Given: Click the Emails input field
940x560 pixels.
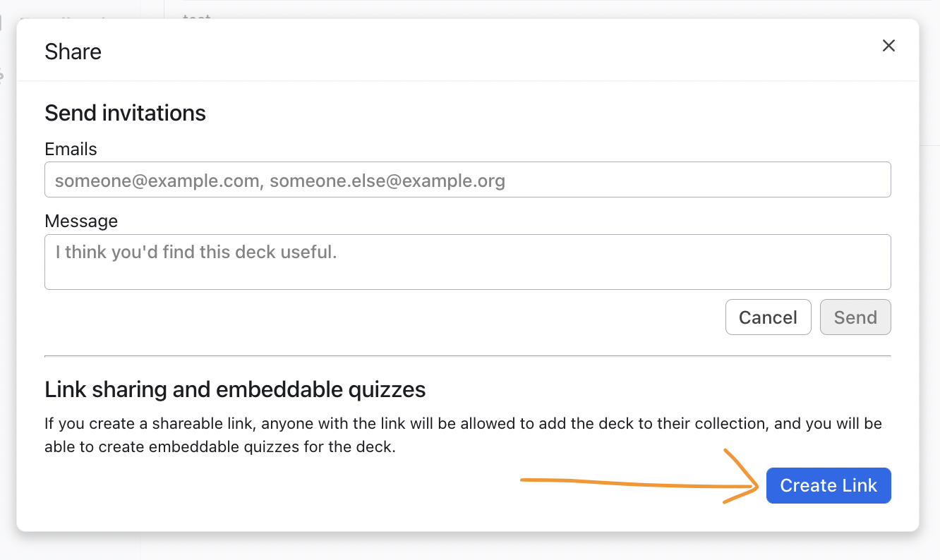Looking at the screenshot, I should 467,180.
